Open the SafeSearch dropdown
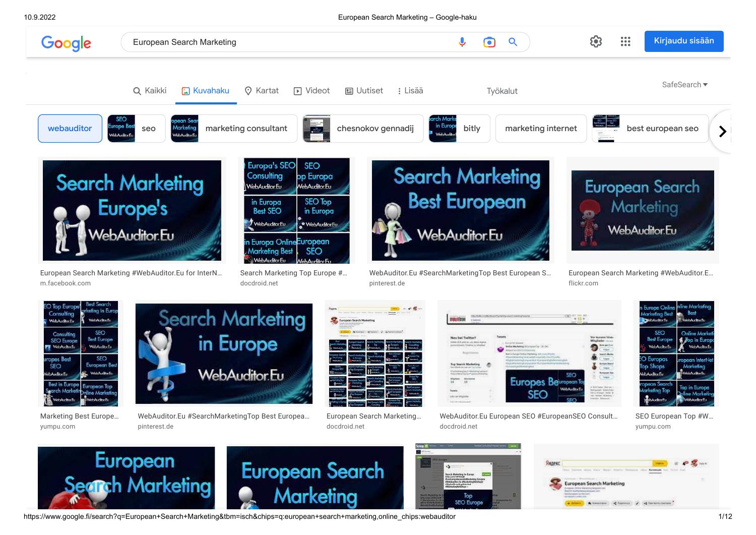The width and height of the screenshot is (756, 535). pos(684,85)
